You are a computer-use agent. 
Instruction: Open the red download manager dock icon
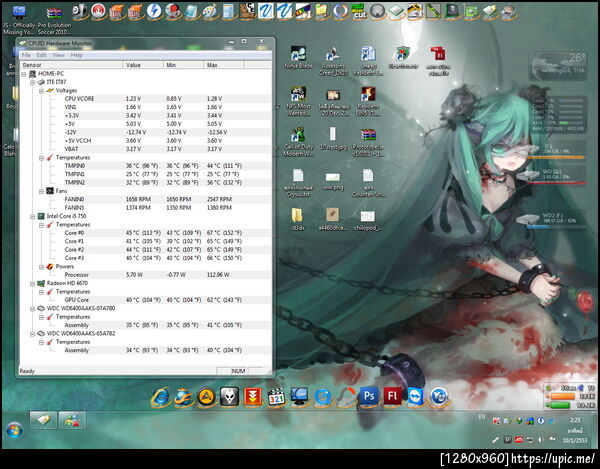[x=253, y=396]
